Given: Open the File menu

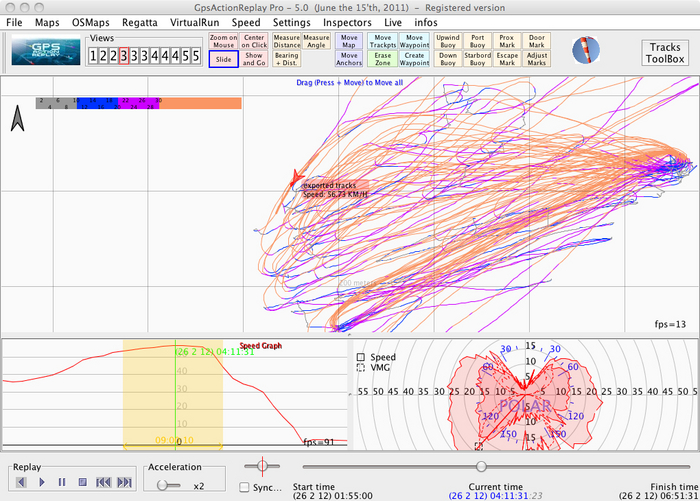Looking at the screenshot, I should (14, 22).
